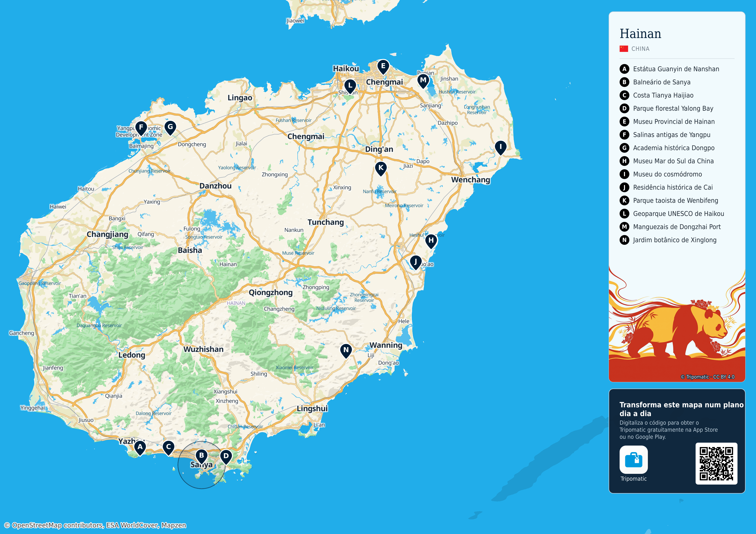Select 'Balneário de Sanya' legend entry
756x534 pixels.
(661, 82)
